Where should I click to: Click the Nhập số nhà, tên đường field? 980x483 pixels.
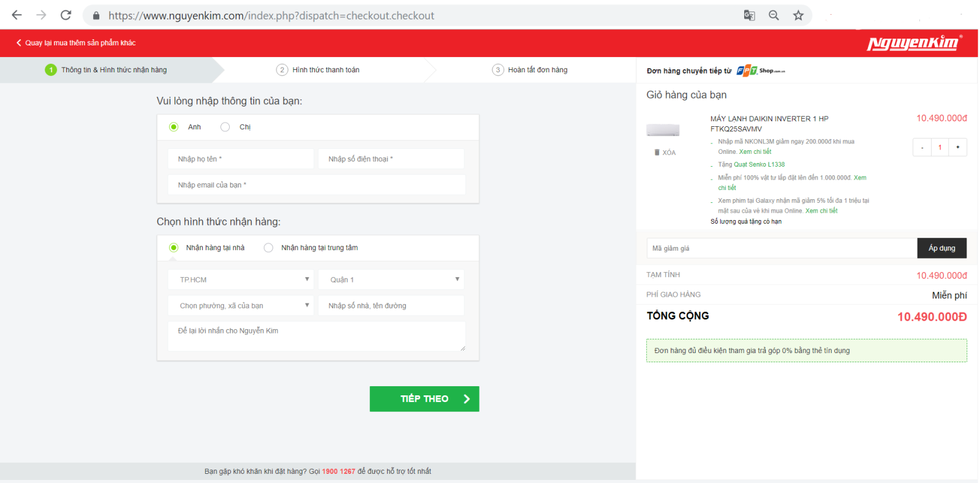pyautogui.click(x=391, y=305)
